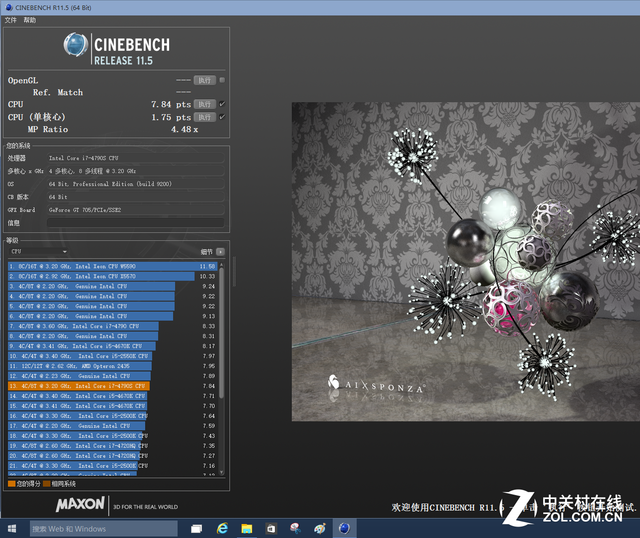Run the OpenGL test with its 执行 button
This screenshot has width=640, height=538.
204,80
